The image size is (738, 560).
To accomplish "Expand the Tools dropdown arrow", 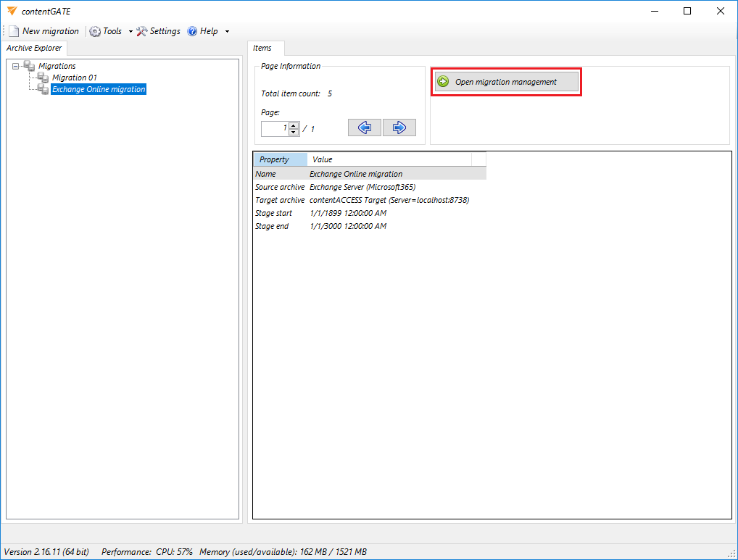I will (130, 32).
